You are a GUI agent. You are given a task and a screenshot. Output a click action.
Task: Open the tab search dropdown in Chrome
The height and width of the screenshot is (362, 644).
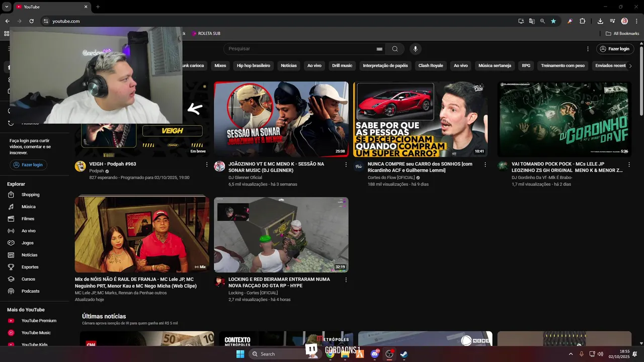7,7
